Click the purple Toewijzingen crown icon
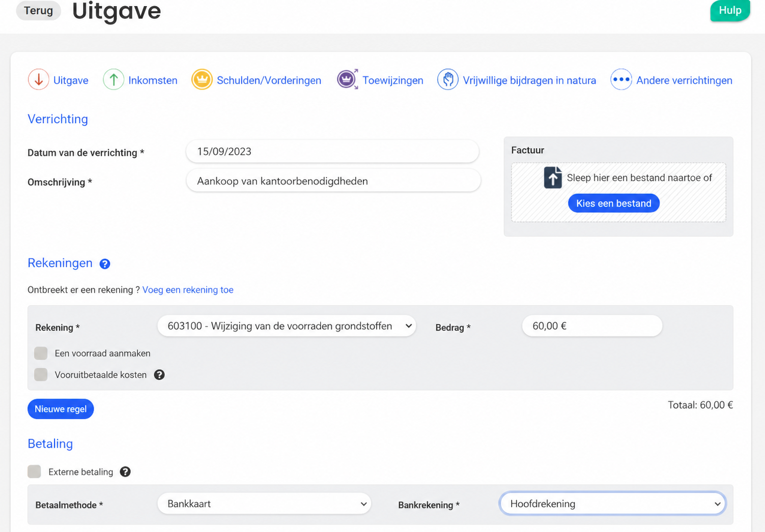Image resolution: width=765 pixels, height=532 pixels. [x=348, y=80]
